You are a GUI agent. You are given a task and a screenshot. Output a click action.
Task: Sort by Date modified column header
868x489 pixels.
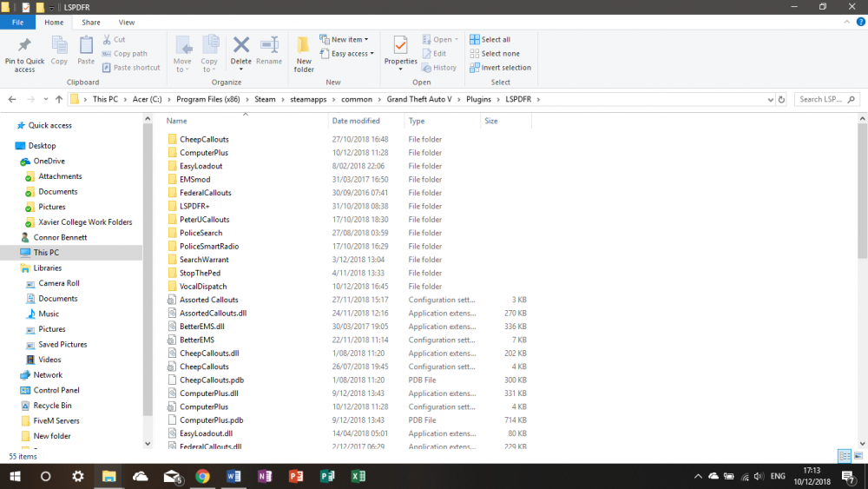click(355, 121)
